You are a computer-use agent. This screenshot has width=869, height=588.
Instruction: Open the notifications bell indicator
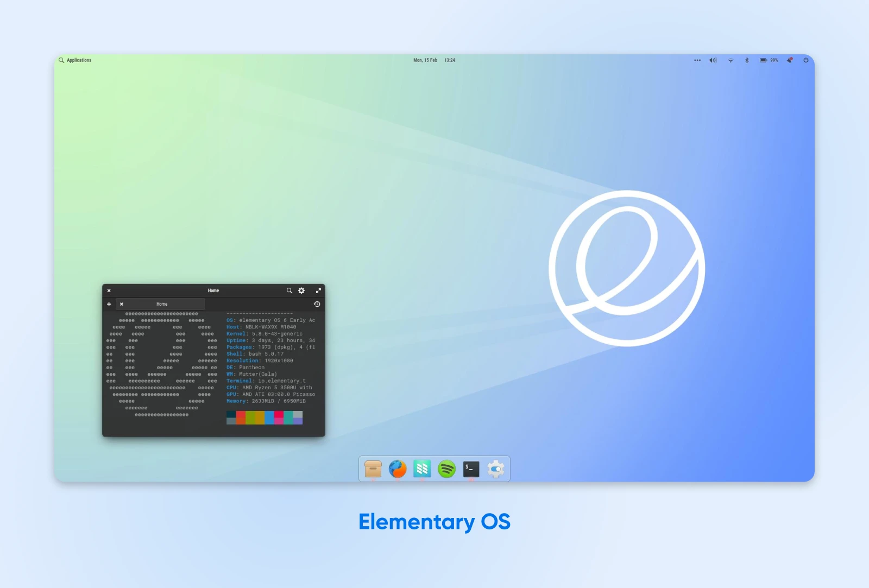(790, 60)
